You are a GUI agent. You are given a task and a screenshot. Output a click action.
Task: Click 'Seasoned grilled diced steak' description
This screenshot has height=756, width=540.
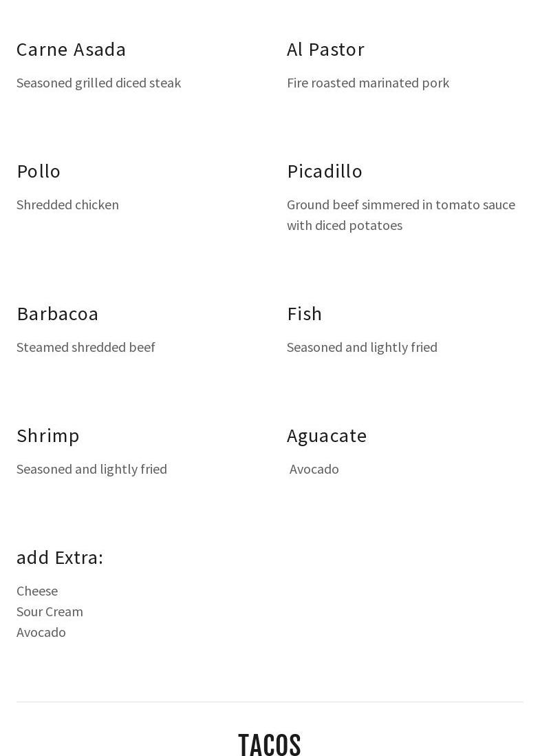tap(98, 83)
